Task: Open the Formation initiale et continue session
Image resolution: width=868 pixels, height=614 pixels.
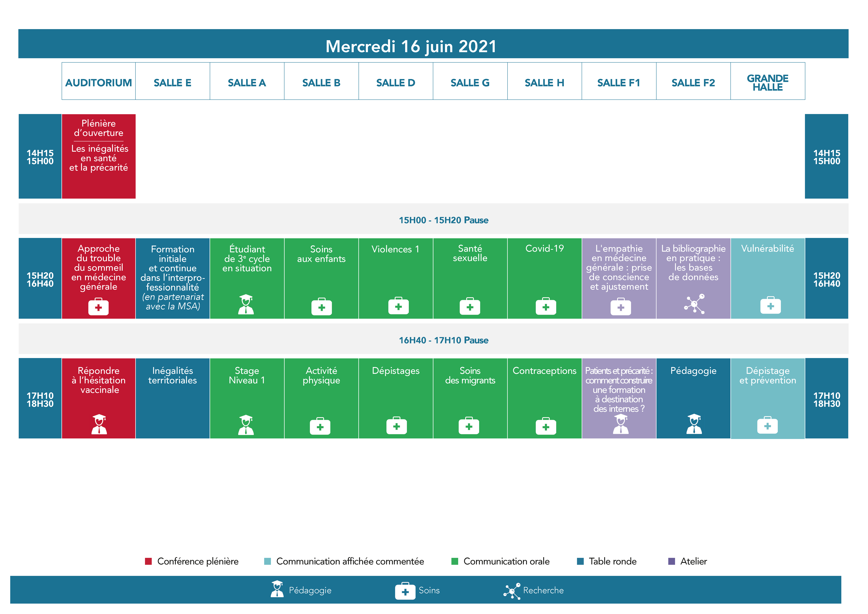Action: pos(172,278)
